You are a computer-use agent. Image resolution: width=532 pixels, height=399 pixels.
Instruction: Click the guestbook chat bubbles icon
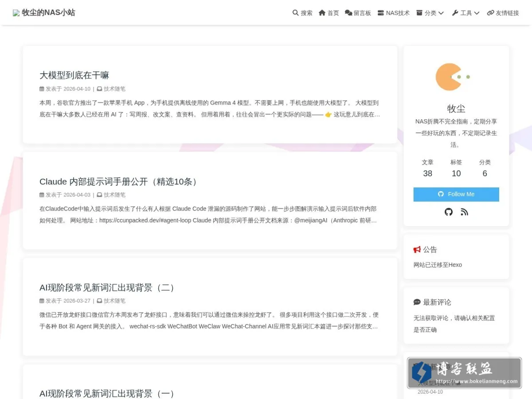(x=348, y=13)
